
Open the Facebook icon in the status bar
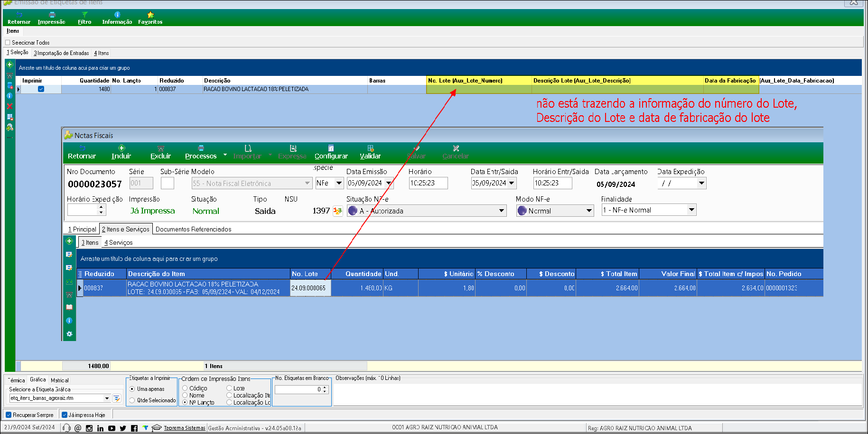(x=134, y=428)
